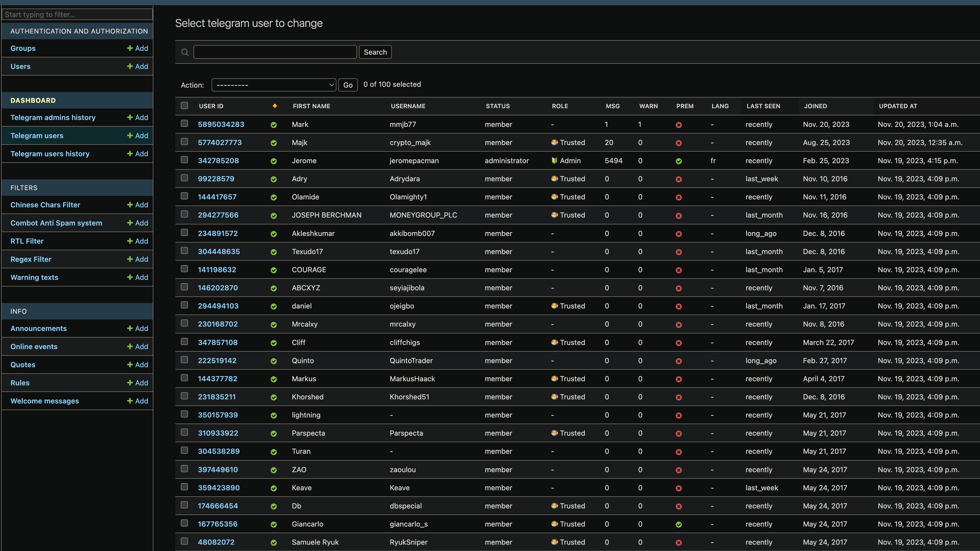Viewport: 980px width, 551px height.
Task: Check the row checkbox for Giancarlo
Action: click(x=184, y=523)
